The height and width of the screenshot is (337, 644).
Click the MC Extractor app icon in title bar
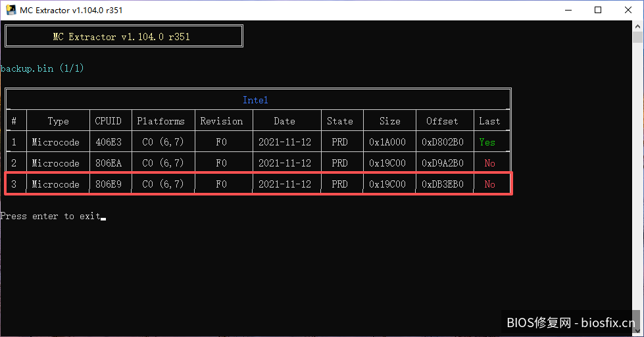(x=11, y=10)
